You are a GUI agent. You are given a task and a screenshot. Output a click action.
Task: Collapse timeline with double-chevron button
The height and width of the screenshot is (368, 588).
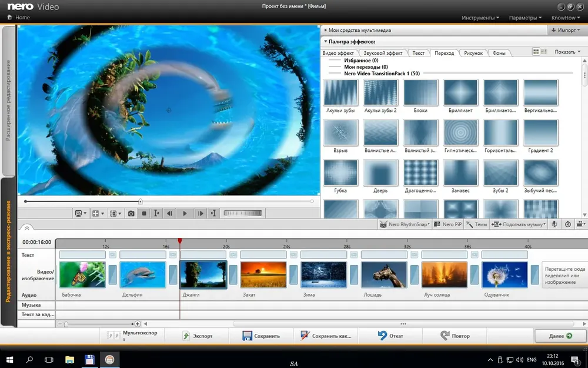point(26,228)
